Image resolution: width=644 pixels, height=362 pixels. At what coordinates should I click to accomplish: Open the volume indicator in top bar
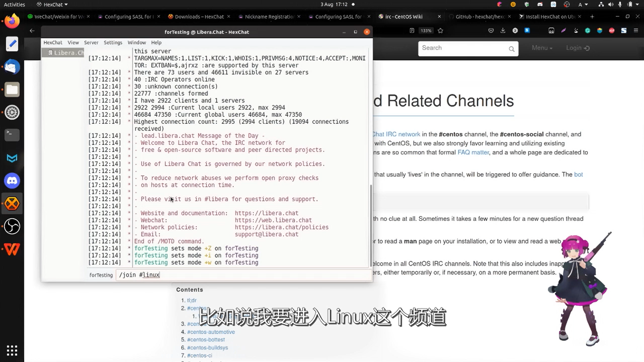click(610, 4)
